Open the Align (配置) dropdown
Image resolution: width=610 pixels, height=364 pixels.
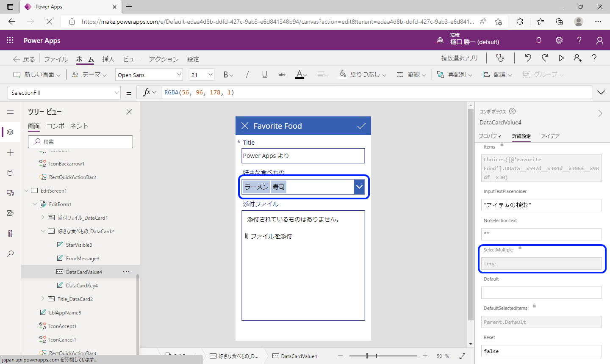click(498, 74)
